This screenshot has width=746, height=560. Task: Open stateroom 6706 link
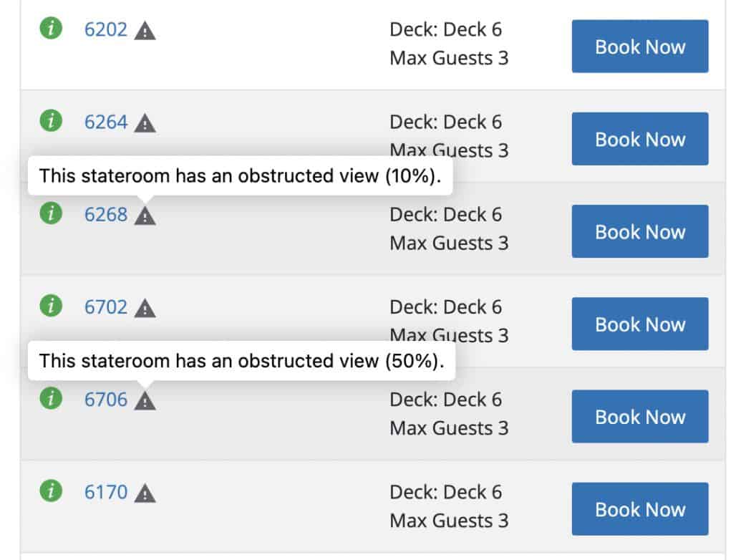click(106, 400)
